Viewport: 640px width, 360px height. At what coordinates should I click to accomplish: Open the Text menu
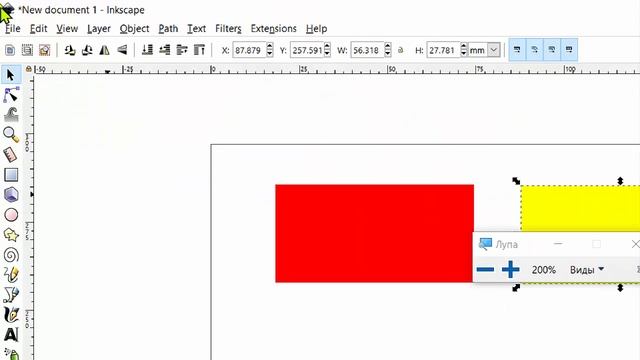click(x=196, y=29)
